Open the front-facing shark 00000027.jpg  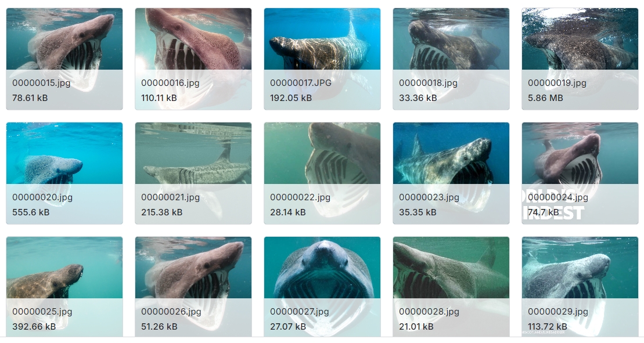point(322,287)
